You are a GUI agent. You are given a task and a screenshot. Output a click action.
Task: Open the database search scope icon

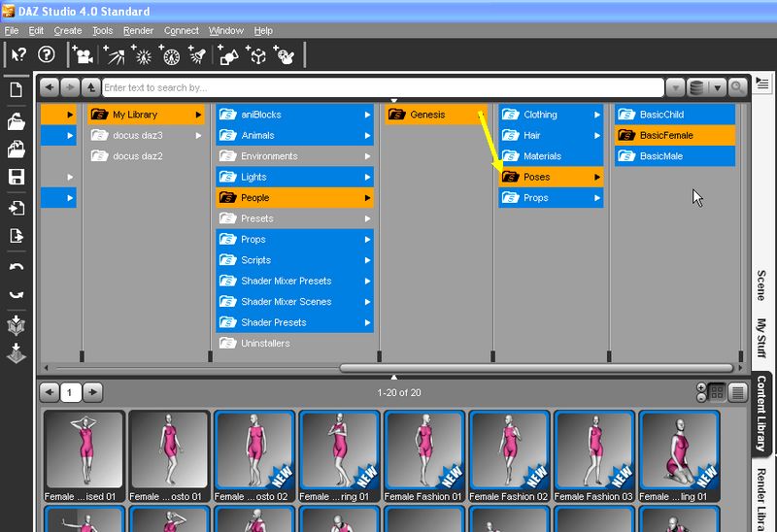(696, 87)
